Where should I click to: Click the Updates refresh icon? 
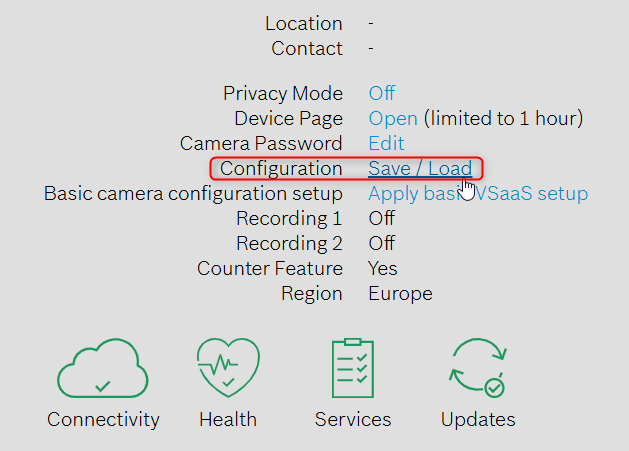478,368
